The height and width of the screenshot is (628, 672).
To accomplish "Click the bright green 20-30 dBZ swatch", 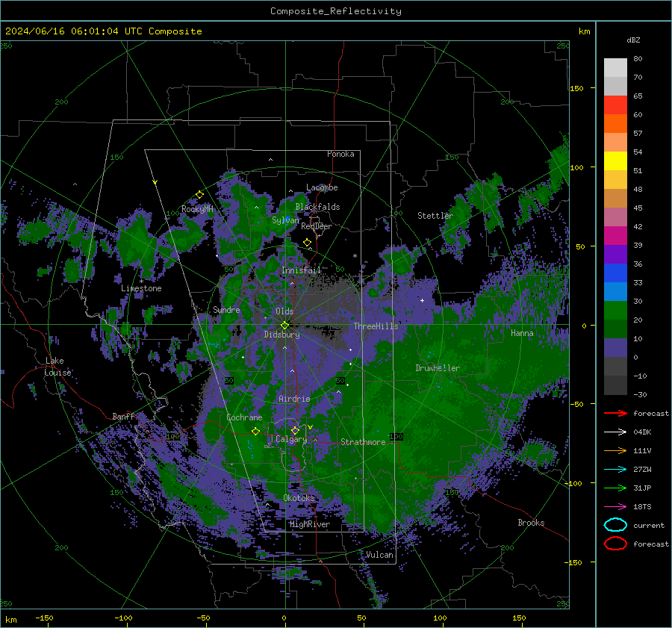I will (x=615, y=311).
